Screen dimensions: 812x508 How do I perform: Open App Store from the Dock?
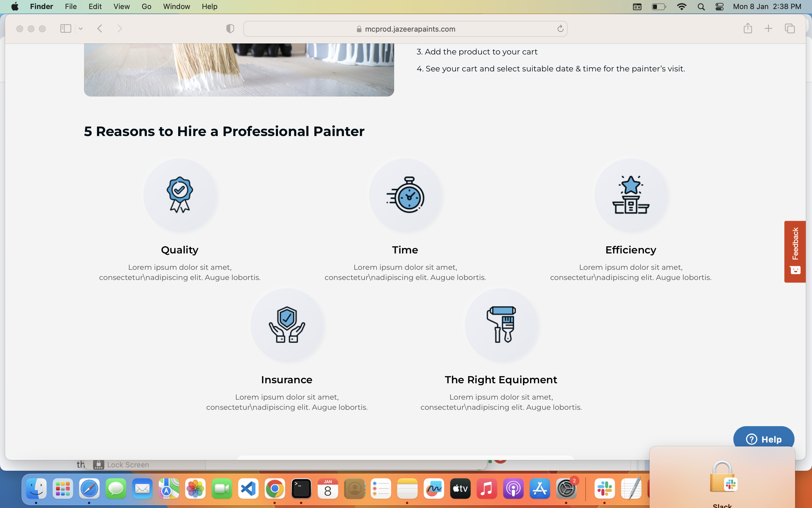point(540,489)
